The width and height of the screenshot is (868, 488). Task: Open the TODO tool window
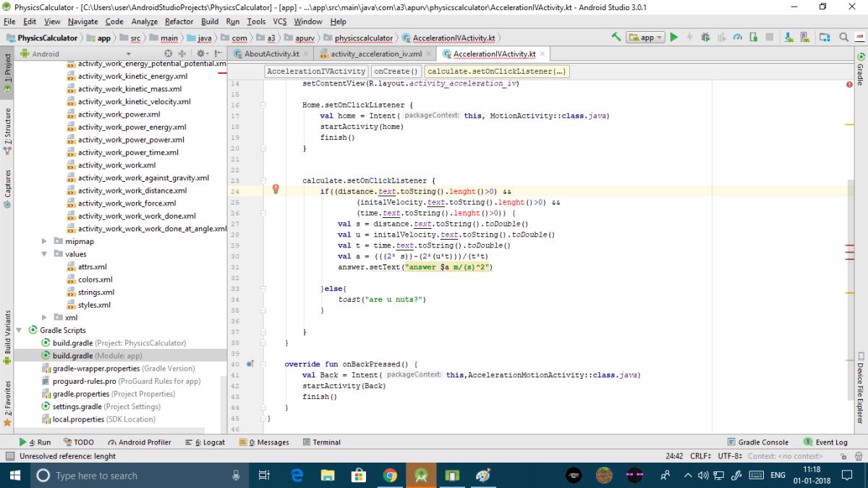(x=79, y=442)
